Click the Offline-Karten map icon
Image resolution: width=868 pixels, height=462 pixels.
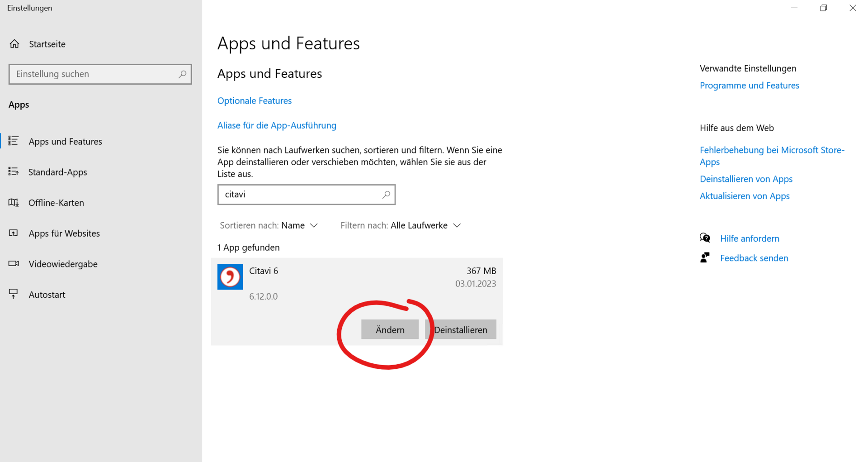click(x=14, y=203)
